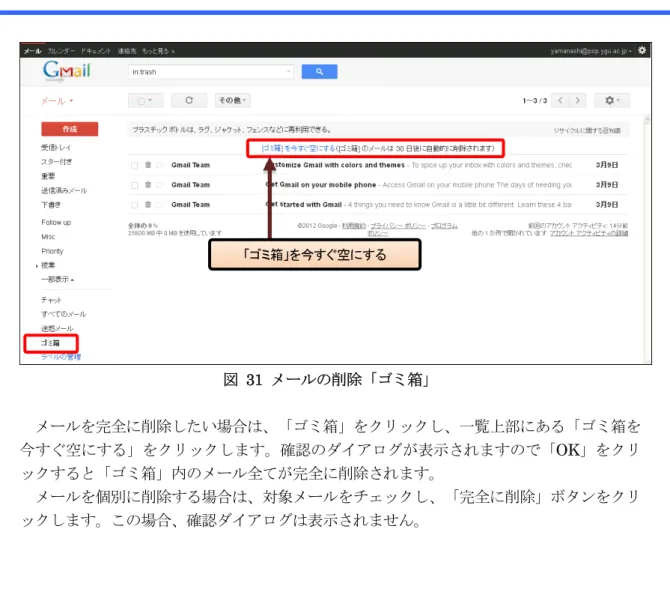The image size is (670, 589).
Task: Open the search options arrow in search box
Action: pyautogui.click(x=289, y=71)
